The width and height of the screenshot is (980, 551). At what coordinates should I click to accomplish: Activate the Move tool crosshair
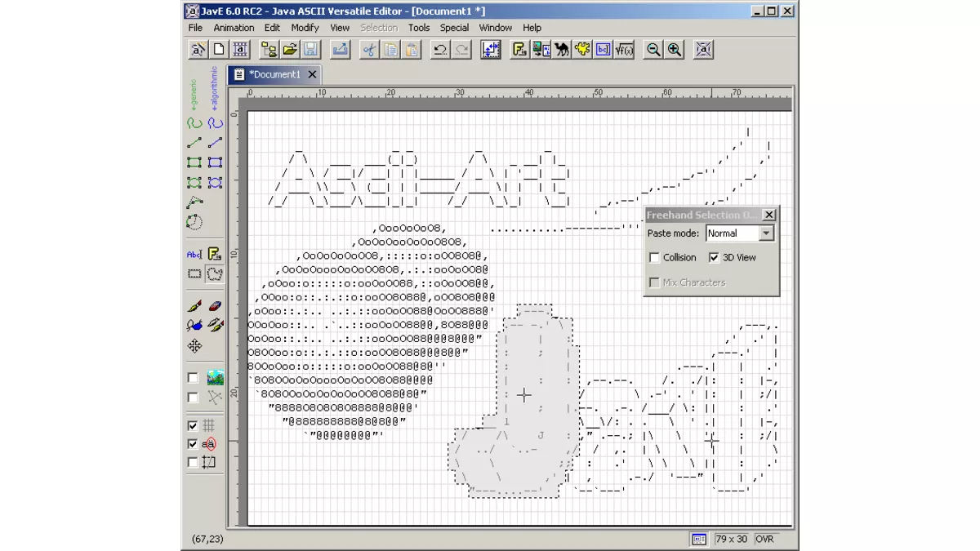click(x=194, y=345)
